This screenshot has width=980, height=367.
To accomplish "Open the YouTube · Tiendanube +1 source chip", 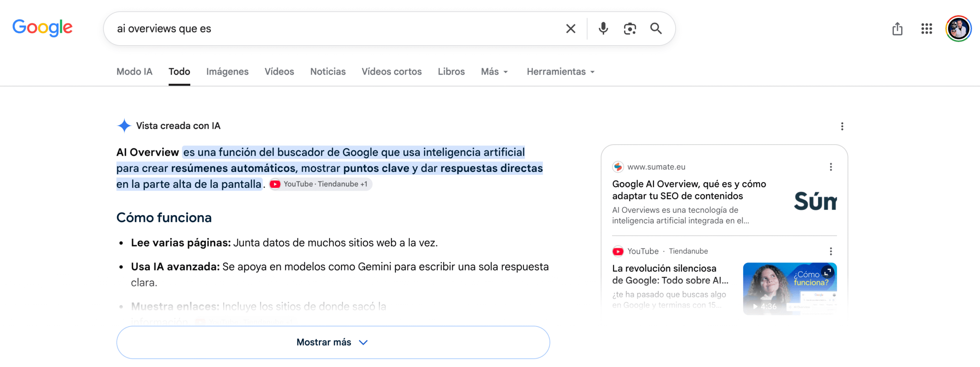I will coord(320,184).
